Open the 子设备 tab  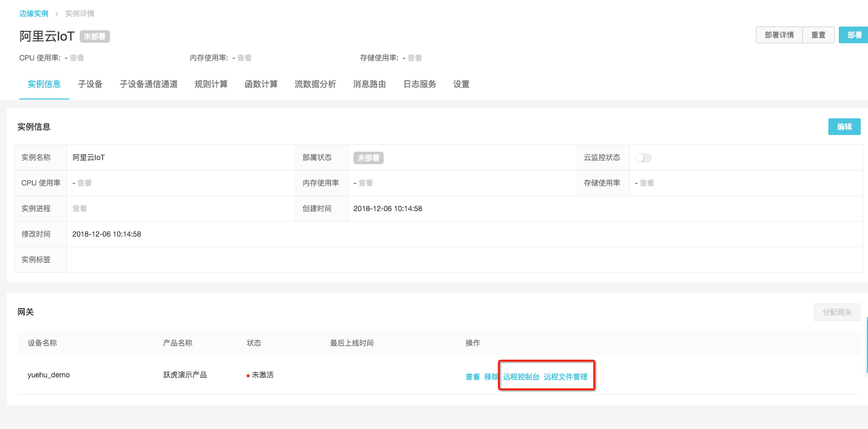90,84
